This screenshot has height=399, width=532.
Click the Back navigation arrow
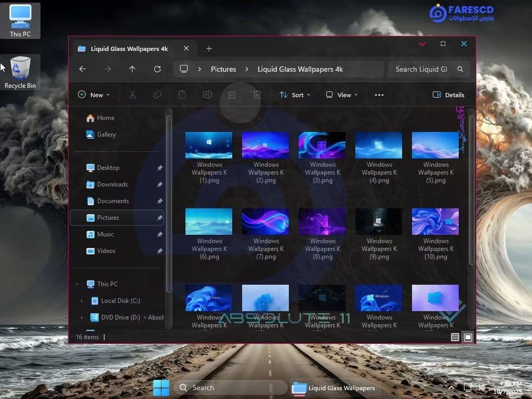click(x=83, y=69)
